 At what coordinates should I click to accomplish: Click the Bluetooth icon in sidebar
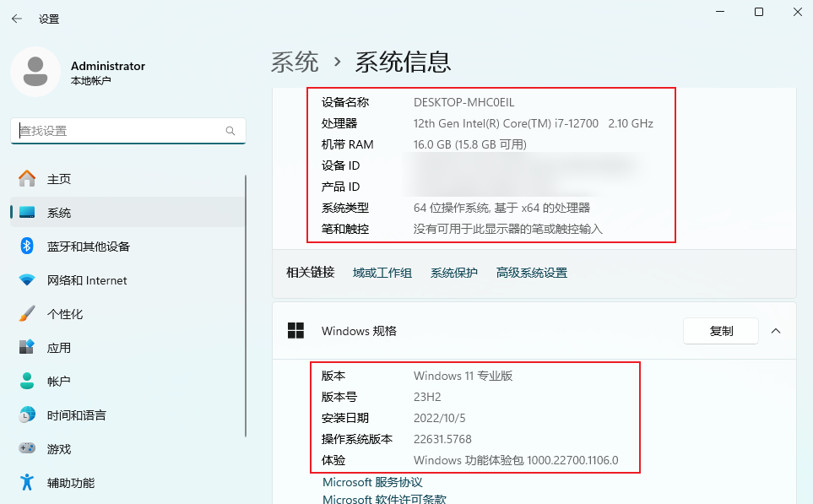pos(27,246)
